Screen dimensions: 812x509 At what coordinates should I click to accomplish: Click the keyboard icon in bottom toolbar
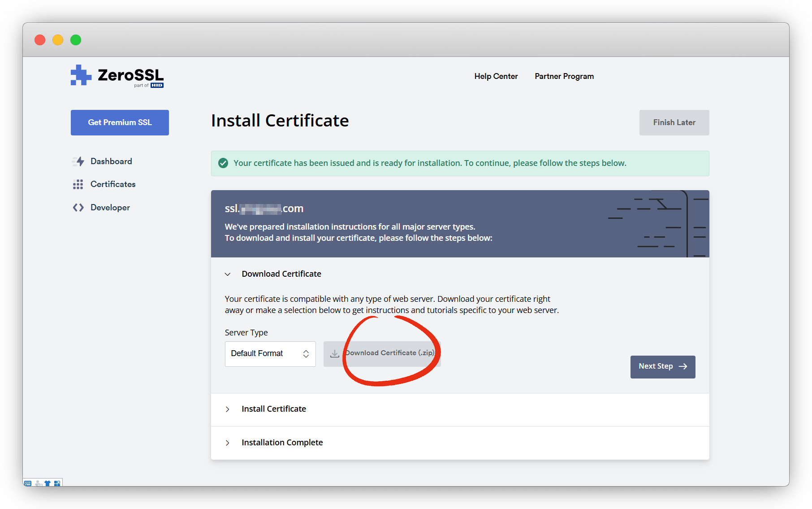(28, 483)
